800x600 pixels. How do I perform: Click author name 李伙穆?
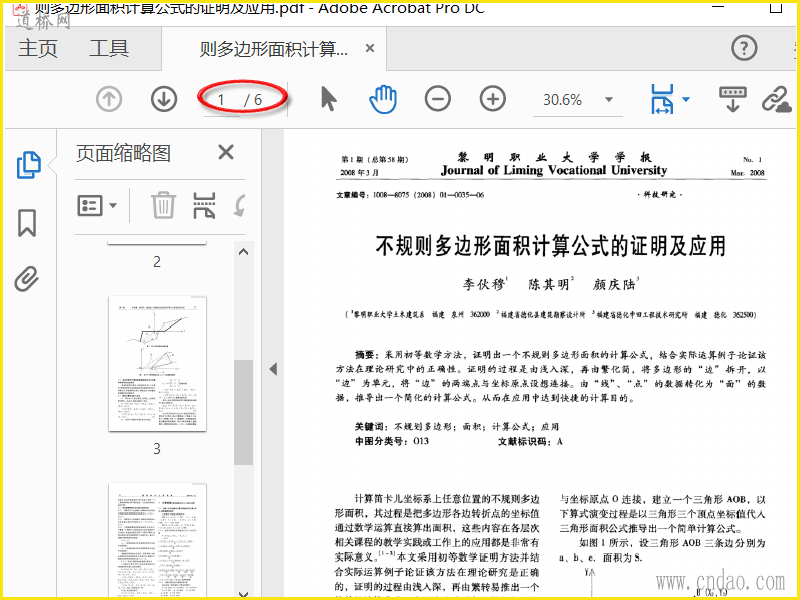click(484, 284)
